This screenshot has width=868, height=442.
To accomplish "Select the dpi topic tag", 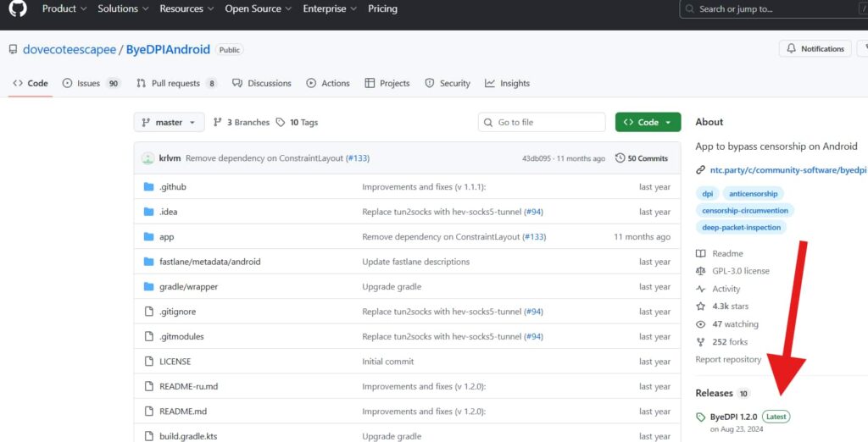I will pos(708,194).
